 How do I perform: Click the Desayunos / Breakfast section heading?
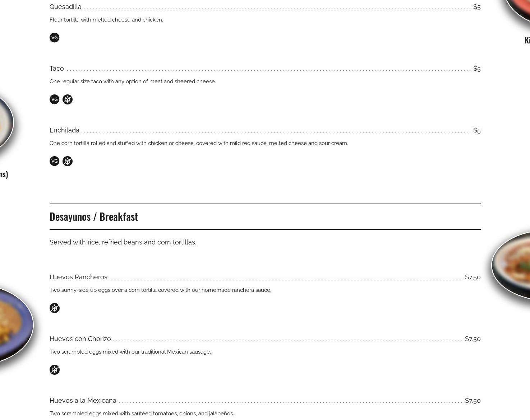click(x=94, y=217)
